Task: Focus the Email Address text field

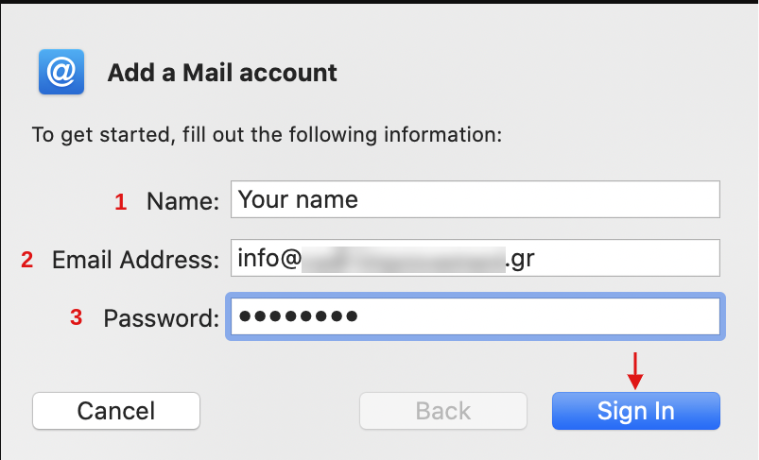Action: click(x=475, y=258)
